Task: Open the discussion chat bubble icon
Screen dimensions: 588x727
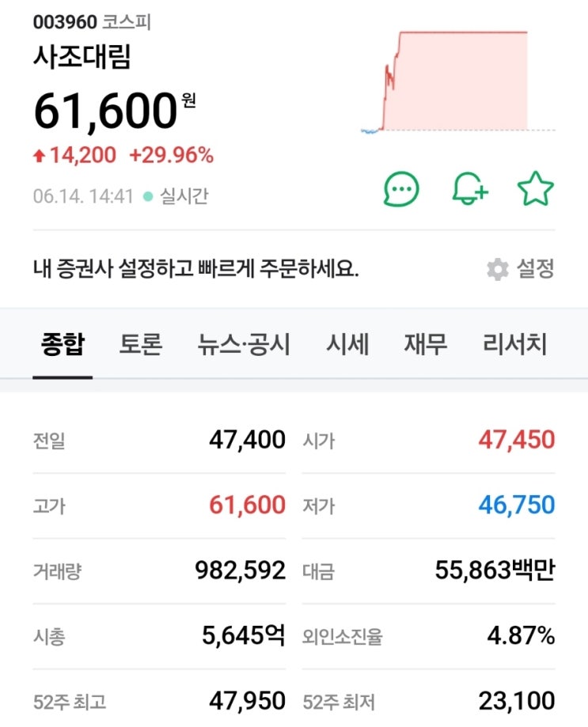Action: pos(401,189)
